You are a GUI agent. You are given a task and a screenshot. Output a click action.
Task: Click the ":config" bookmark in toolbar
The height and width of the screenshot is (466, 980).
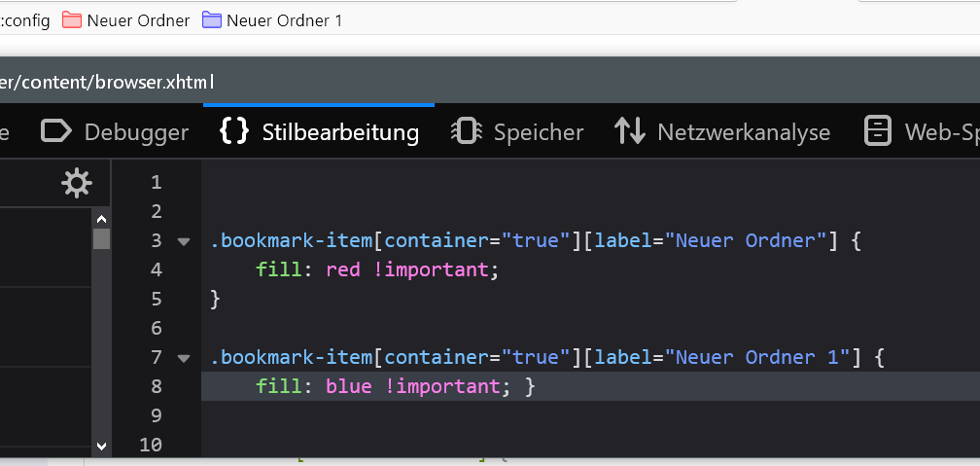[x=25, y=19]
